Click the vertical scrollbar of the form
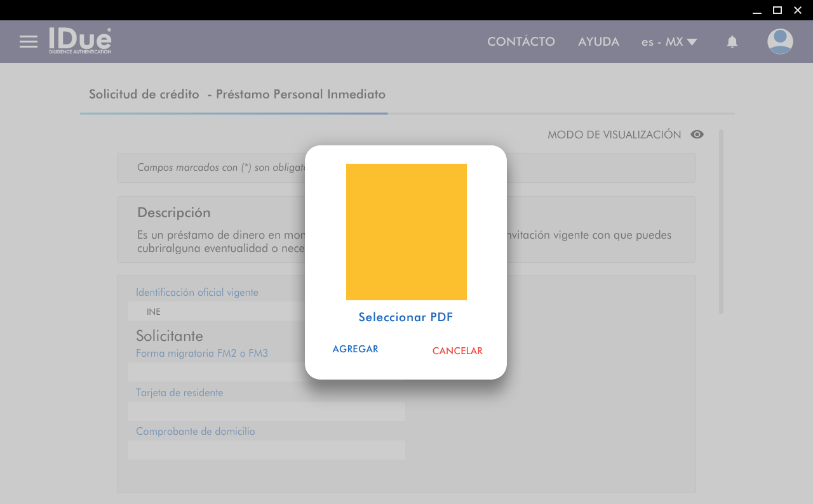The width and height of the screenshot is (813, 504). (721, 222)
